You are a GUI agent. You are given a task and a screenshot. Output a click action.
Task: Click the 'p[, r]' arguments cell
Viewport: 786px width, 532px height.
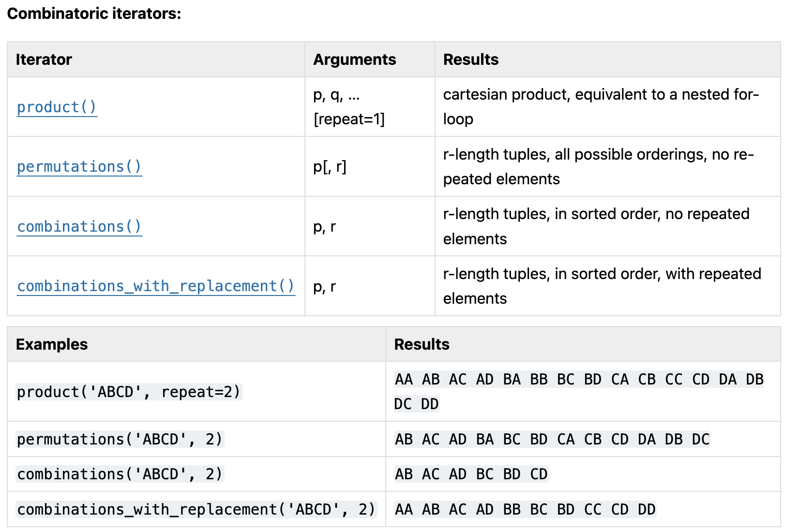point(330,166)
